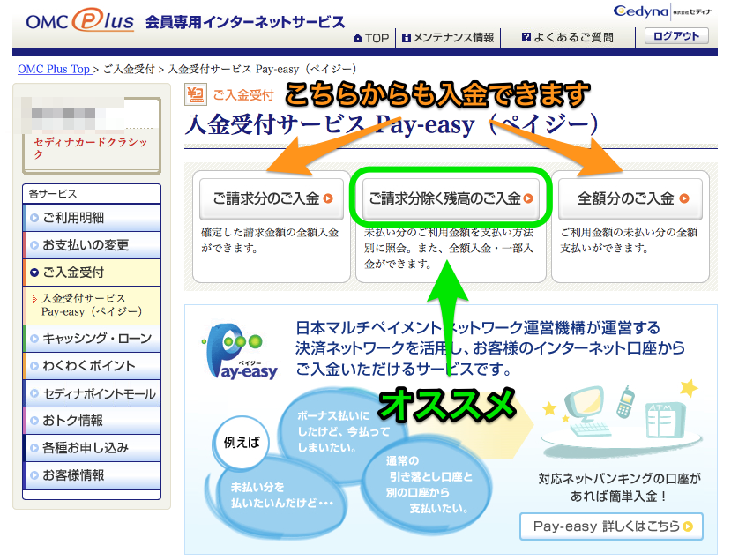Click the 例えば circle label
Viewport: 731px width, 560px height.
241,443
